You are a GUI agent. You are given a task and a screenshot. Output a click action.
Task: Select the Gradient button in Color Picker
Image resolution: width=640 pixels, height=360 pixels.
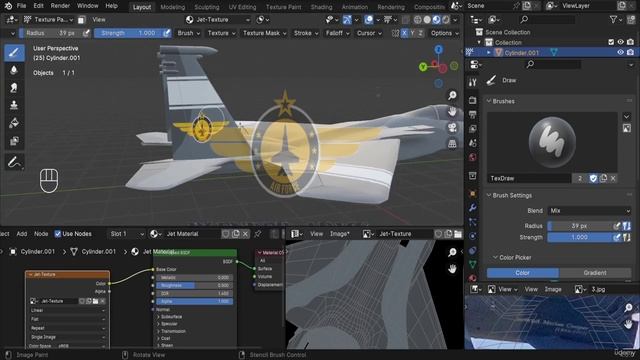[x=595, y=273]
